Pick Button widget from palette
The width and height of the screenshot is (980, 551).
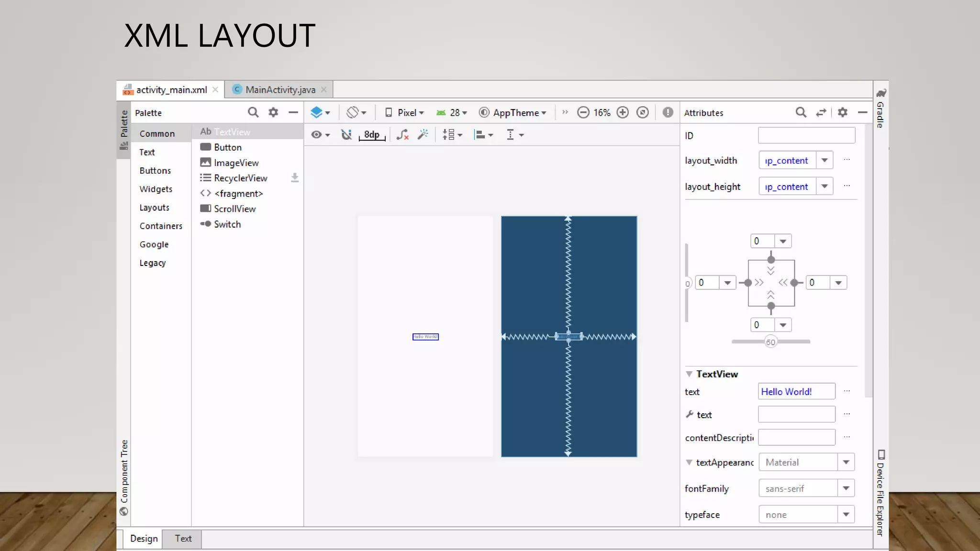coord(248,147)
